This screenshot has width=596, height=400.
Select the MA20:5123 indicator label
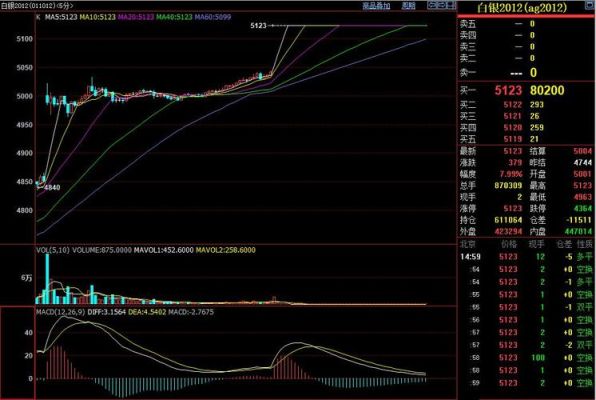pyautogui.click(x=136, y=17)
